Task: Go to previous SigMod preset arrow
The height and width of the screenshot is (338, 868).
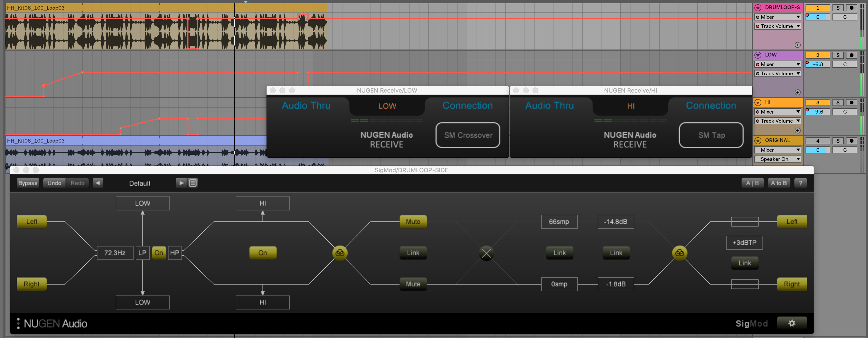Action: [98, 183]
